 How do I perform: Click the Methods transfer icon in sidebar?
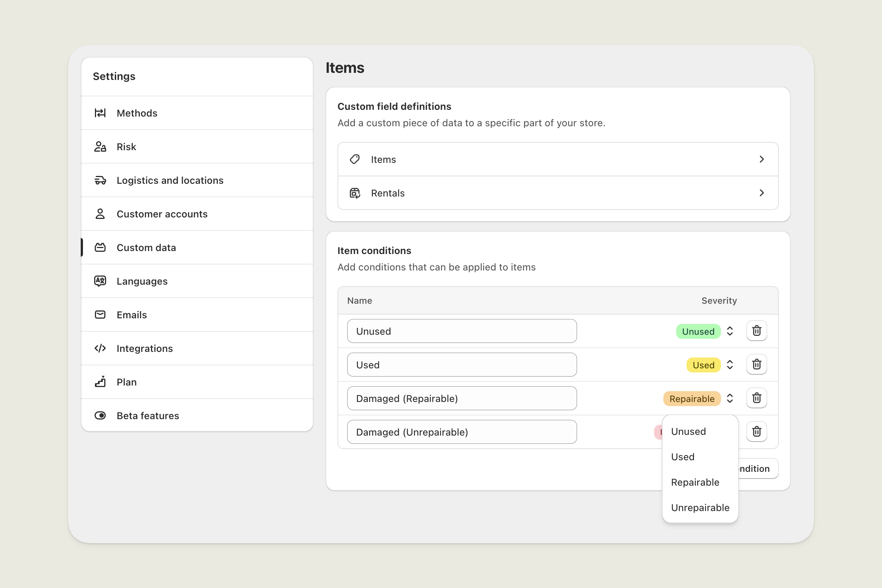click(x=100, y=113)
